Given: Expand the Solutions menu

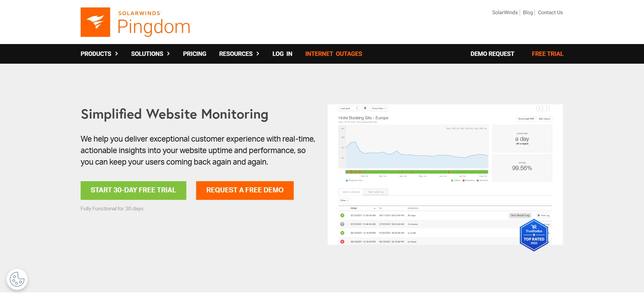Looking at the screenshot, I should [x=150, y=54].
